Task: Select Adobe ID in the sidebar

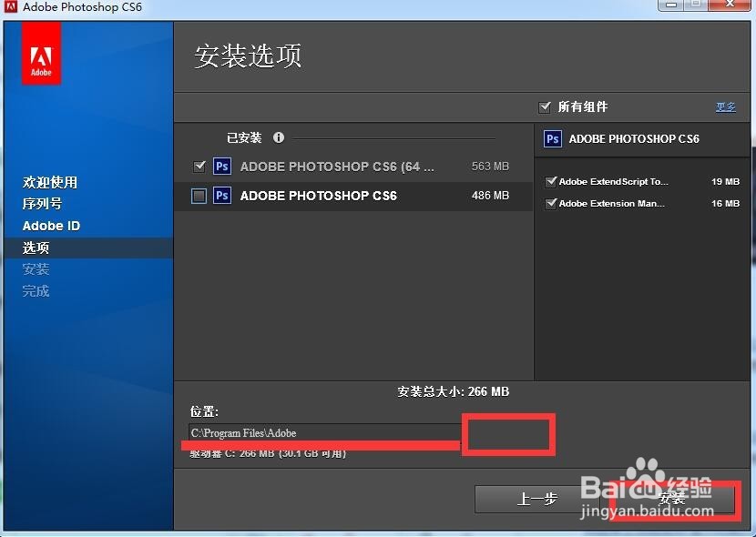Action: 50,226
